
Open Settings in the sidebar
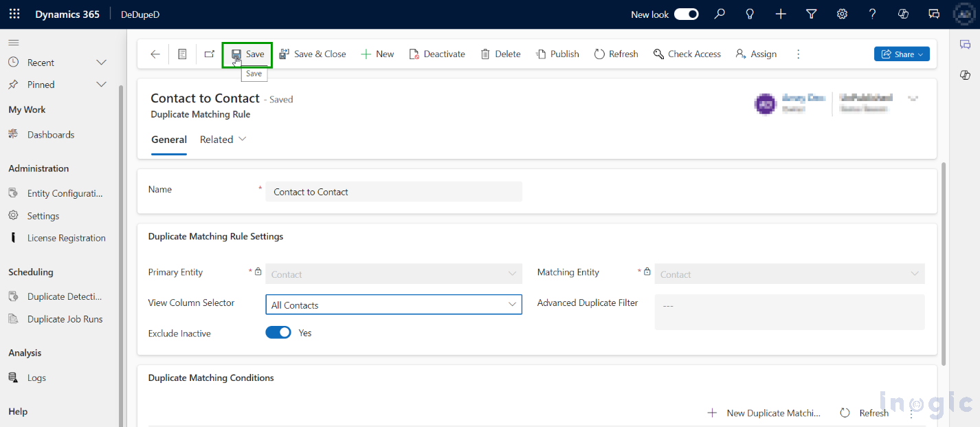coord(43,216)
